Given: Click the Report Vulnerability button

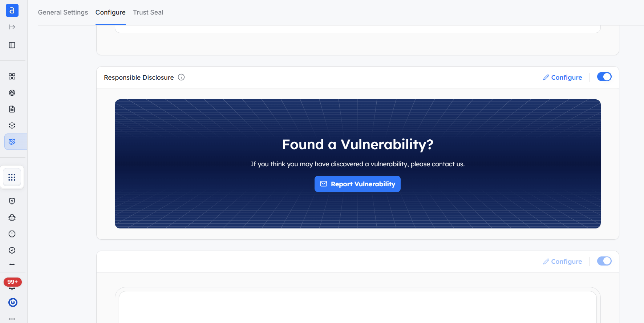Looking at the screenshot, I should tap(357, 184).
